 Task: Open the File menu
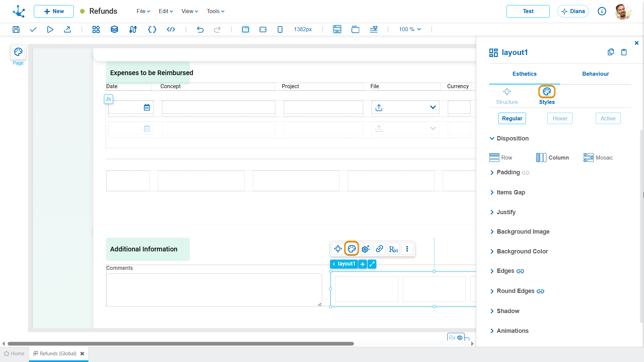pos(143,11)
